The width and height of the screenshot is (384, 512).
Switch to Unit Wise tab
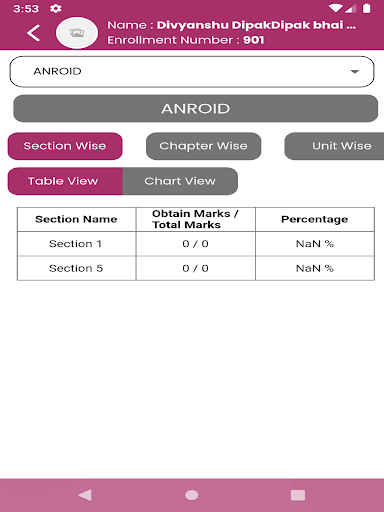click(x=334, y=146)
